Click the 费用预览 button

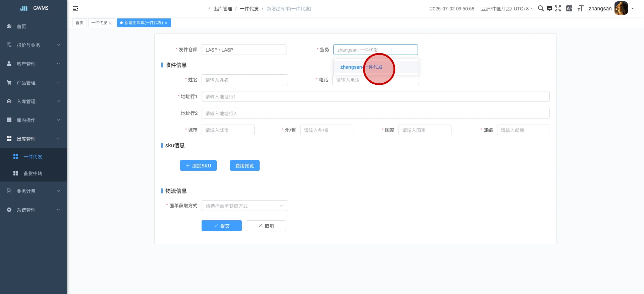click(x=245, y=165)
